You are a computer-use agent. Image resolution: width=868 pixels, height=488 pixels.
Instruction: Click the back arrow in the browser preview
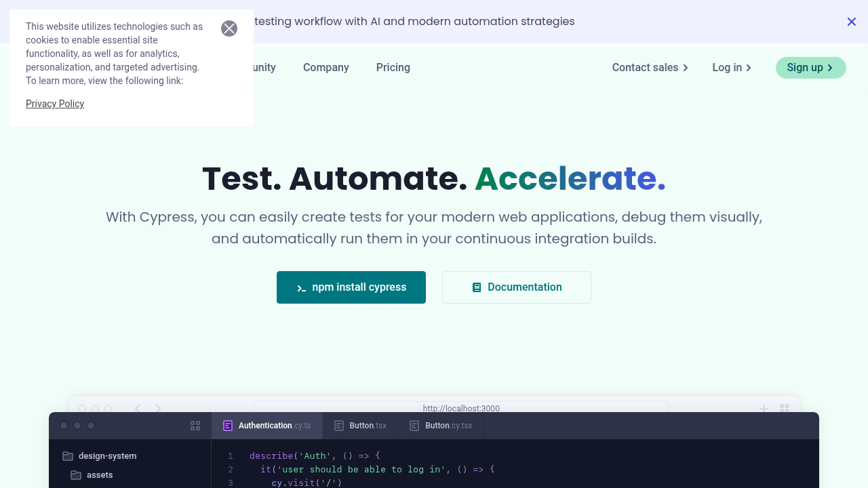138,408
